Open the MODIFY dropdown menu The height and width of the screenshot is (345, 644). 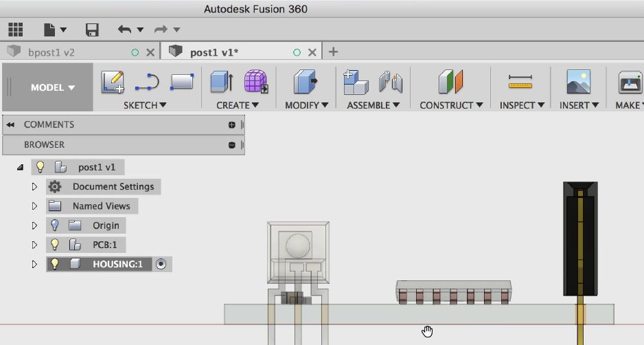306,105
